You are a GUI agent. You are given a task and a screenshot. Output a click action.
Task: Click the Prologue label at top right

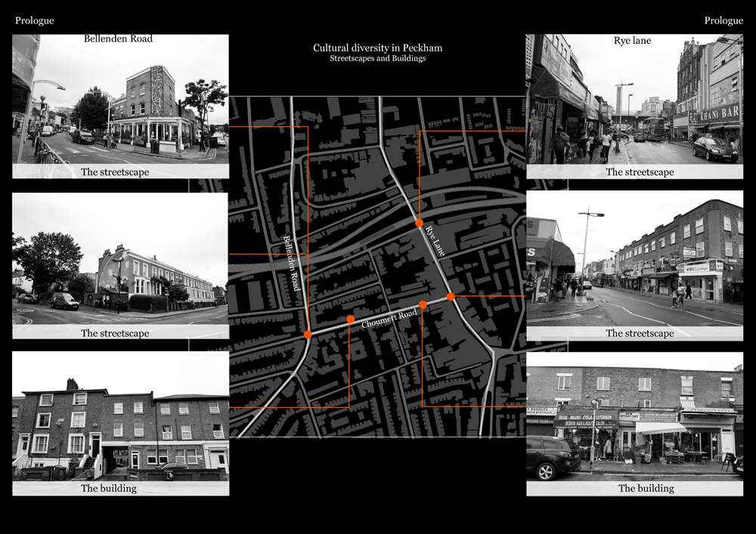(x=723, y=20)
